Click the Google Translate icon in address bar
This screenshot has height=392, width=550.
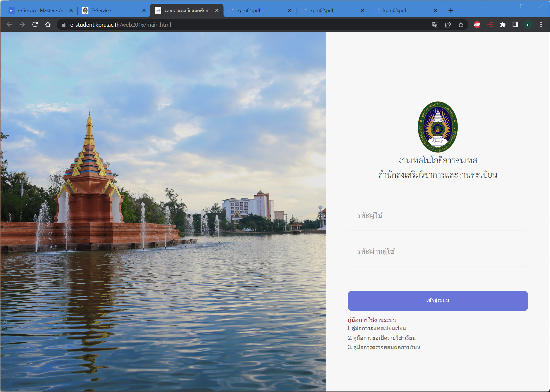click(435, 25)
